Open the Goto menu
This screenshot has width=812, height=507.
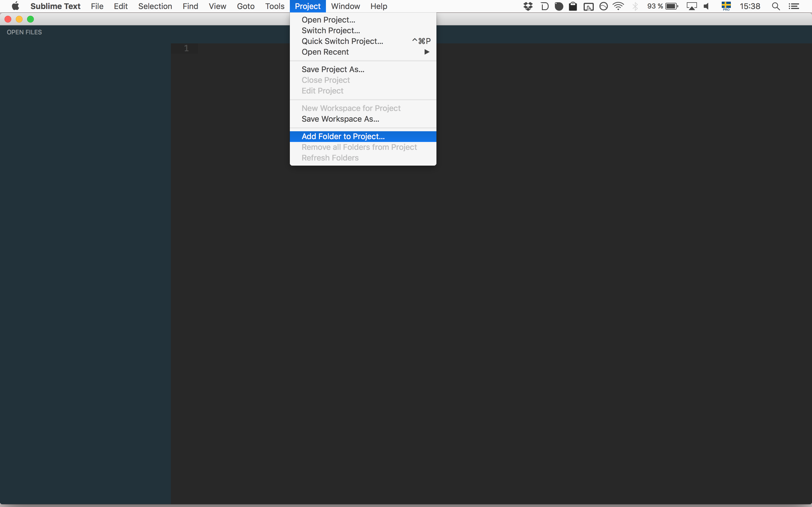[x=246, y=6]
